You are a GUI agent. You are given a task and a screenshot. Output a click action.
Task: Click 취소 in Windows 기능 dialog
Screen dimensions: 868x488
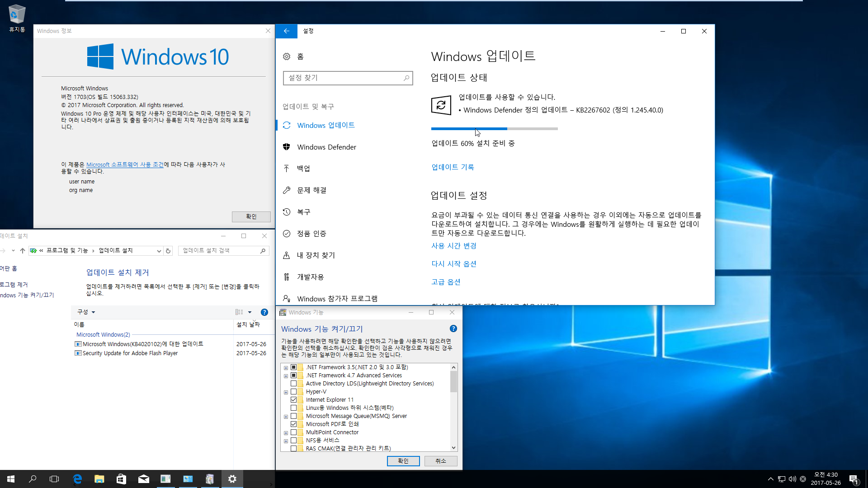[x=441, y=461]
